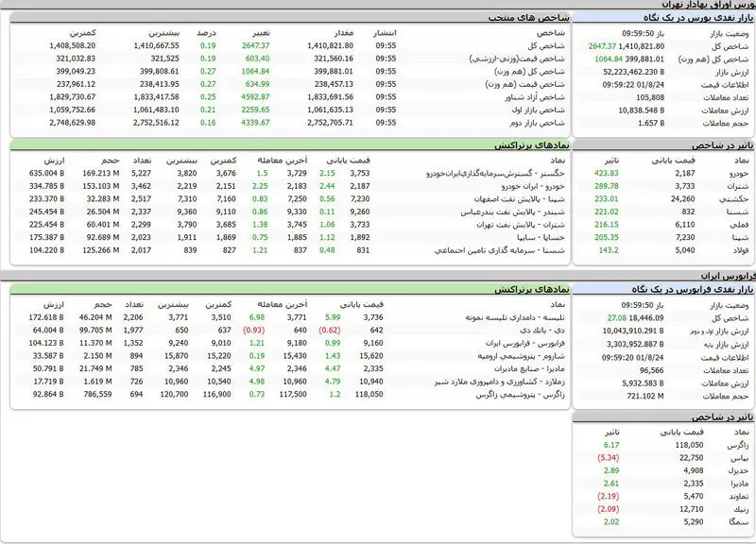Select فولاد in bourse index-effect panel
The width and height of the screenshot is (756, 544).
click(x=739, y=250)
